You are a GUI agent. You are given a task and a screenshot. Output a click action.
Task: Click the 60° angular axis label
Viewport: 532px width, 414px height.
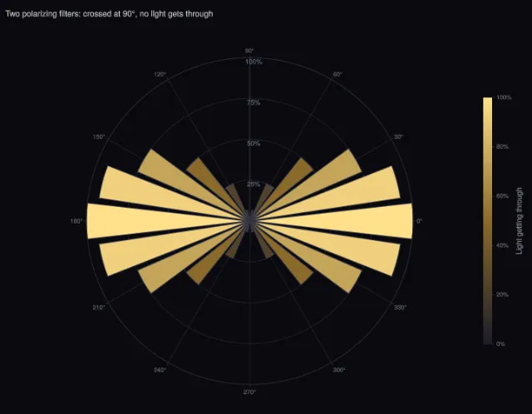pos(337,74)
